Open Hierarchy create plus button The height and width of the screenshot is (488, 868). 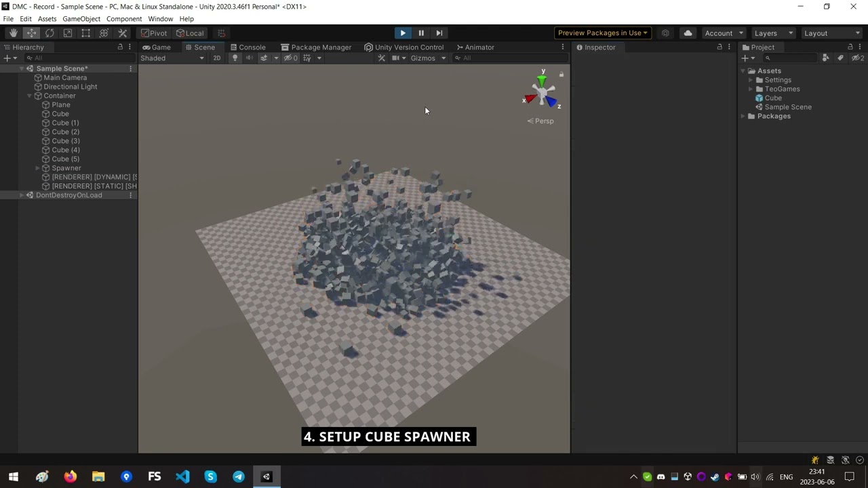pyautogui.click(x=9, y=58)
